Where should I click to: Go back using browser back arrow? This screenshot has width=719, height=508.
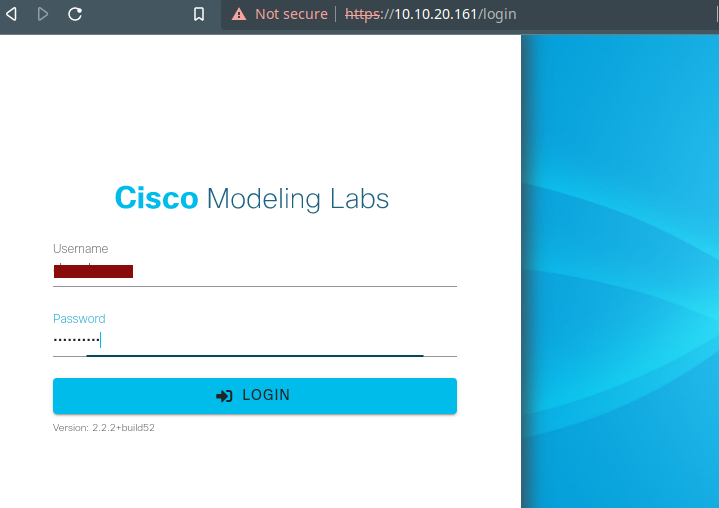coord(11,14)
